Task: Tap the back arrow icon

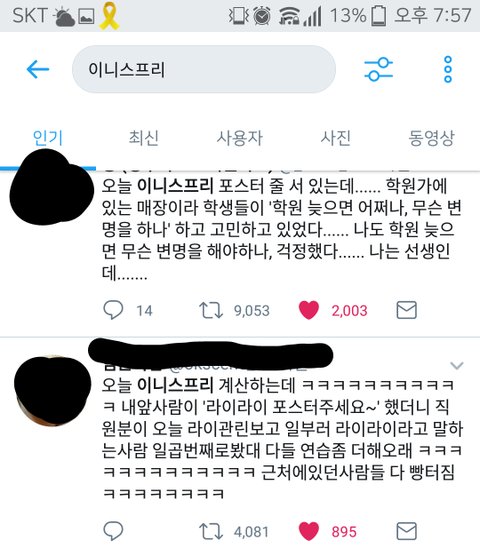Action: (x=38, y=69)
